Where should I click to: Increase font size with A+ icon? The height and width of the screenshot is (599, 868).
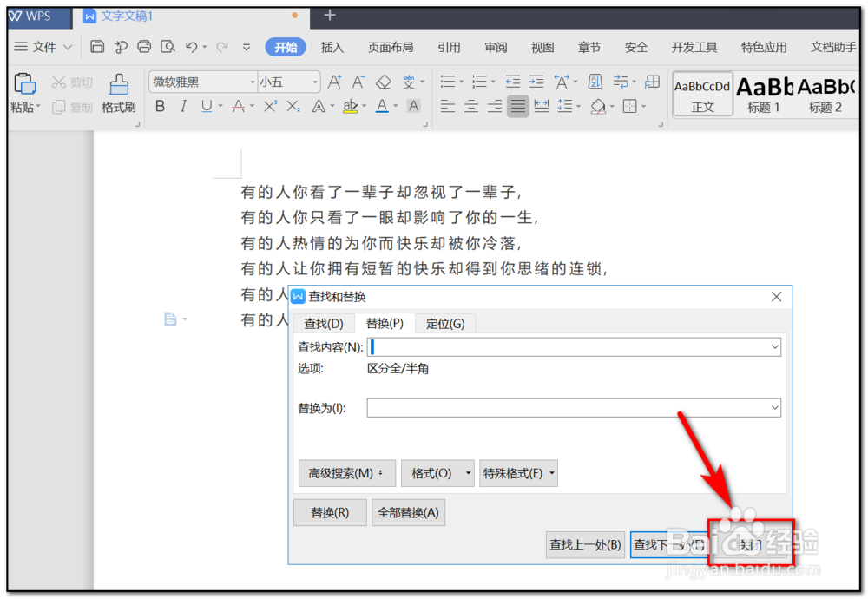coord(334,82)
